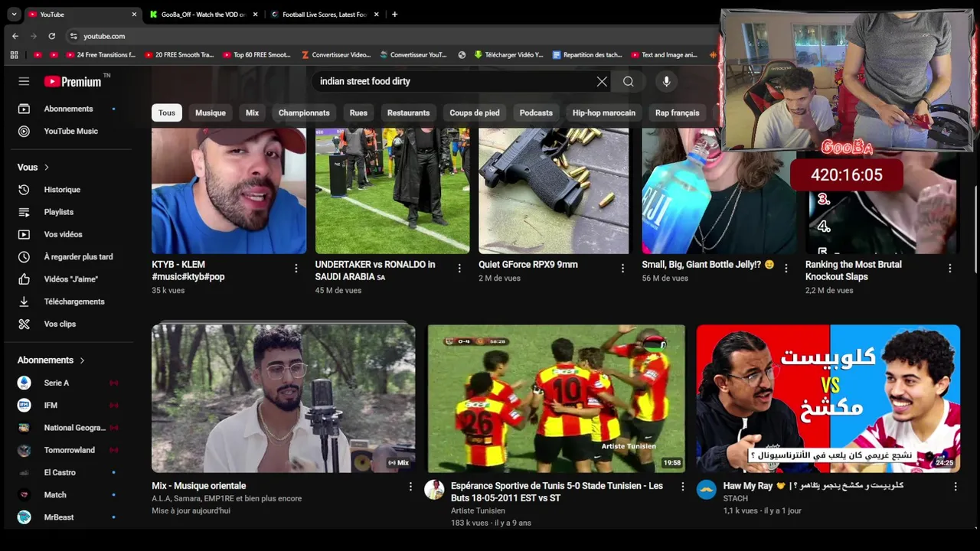The image size is (980, 551).
Task: Open options for Brutal Knockout Slaps short
Action: (x=950, y=268)
